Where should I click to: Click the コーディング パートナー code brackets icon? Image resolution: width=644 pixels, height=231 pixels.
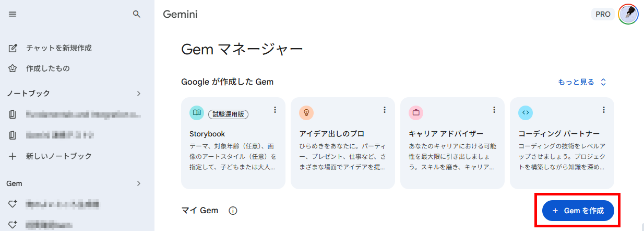(526, 112)
